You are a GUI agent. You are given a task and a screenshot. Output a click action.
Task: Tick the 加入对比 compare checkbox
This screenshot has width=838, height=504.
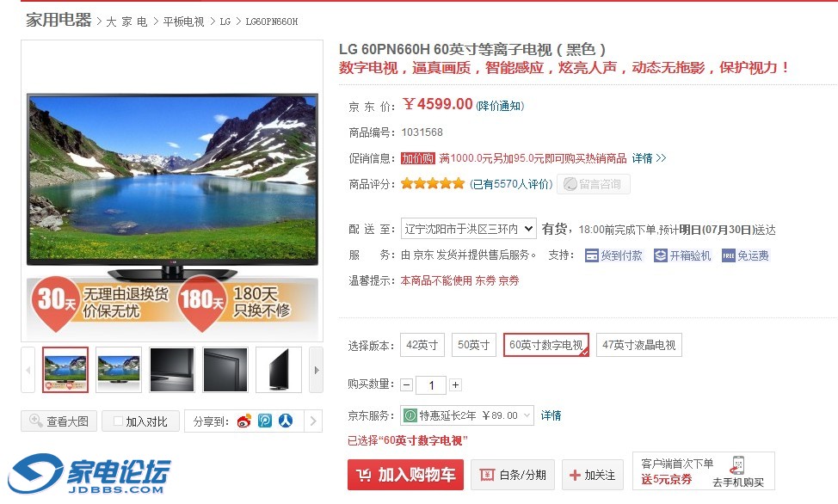point(119,421)
